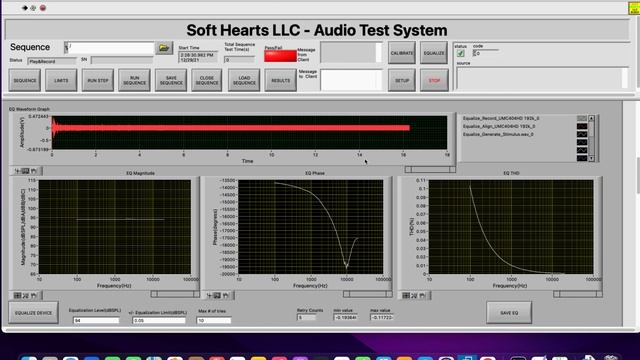Click the min value field
Screen dimensions: 640x360
click(x=345, y=317)
